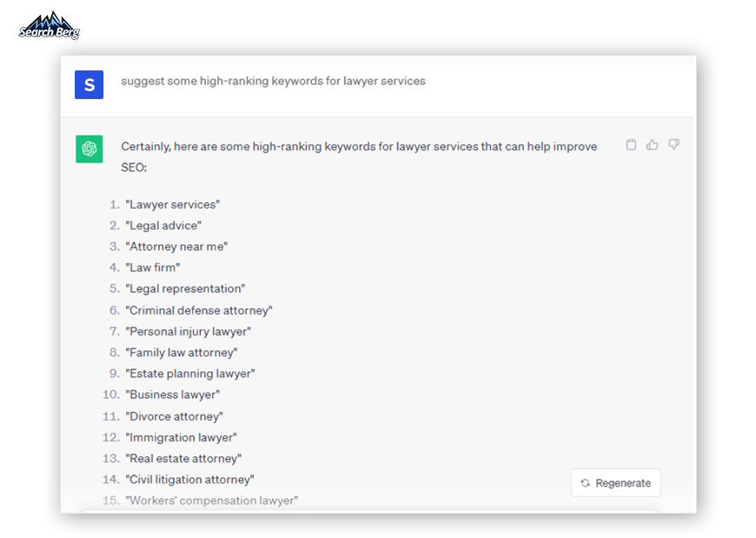The image size is (756, 538).
Task: Give the response a thumbs up
Action: tap(652, 144)
